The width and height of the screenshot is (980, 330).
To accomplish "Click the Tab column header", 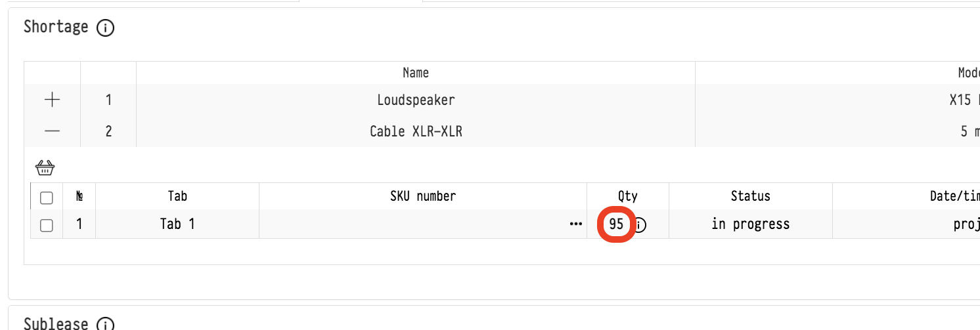I will [x=177, y=196].
